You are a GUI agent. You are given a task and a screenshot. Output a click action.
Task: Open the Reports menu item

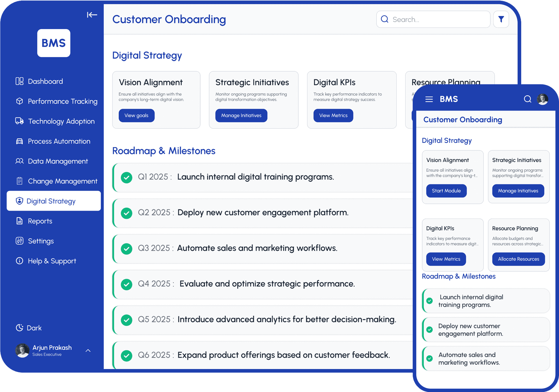point(40,221)
